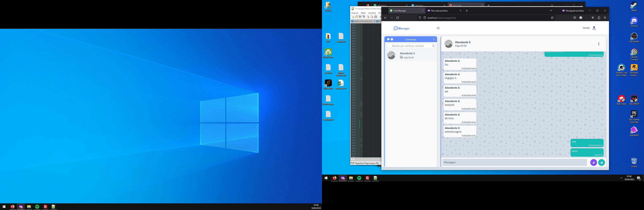644x210 pixels.
Task: Close the Cliente_Conversas.php tab
Action: point(374,21)
